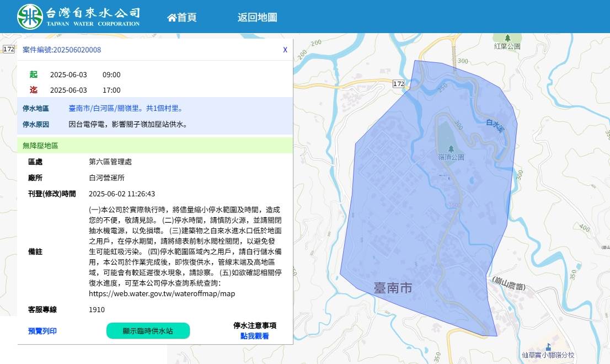
Task: Click the 白水溪 river label on the map
Action: pos(495,126)
